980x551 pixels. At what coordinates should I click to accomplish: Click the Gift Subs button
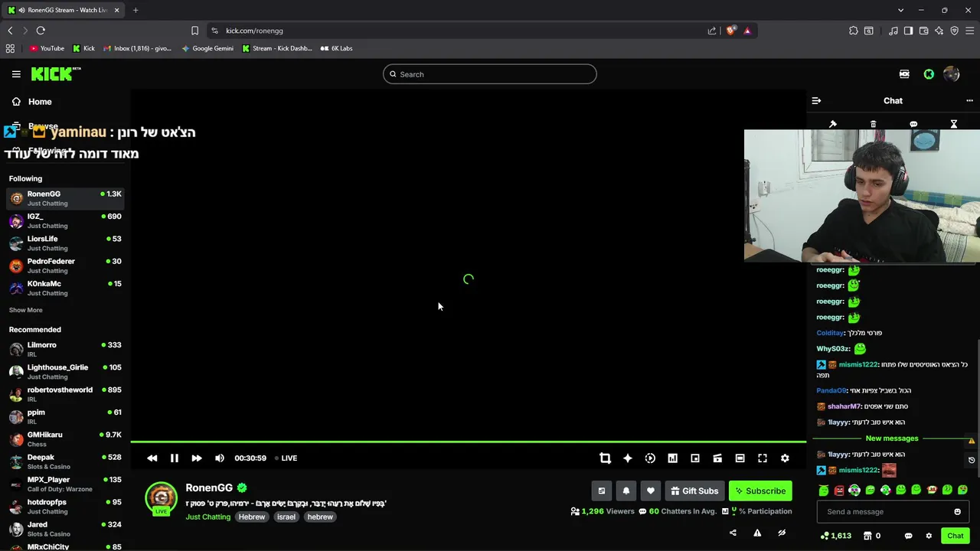pos(694,491)
